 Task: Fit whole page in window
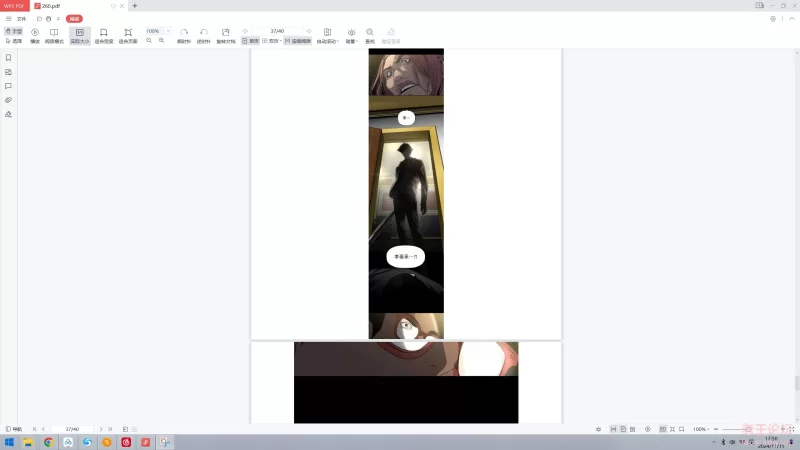coord(128,36)
